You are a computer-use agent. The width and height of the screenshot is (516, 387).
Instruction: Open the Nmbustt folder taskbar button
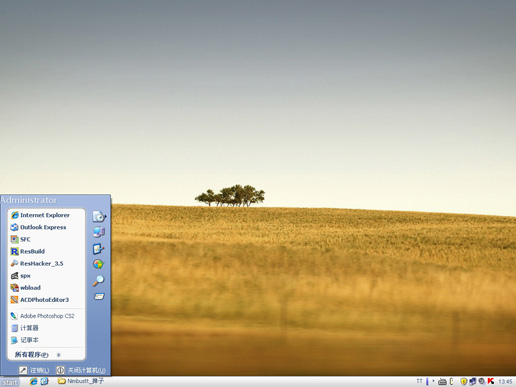[x=81, y=381]
